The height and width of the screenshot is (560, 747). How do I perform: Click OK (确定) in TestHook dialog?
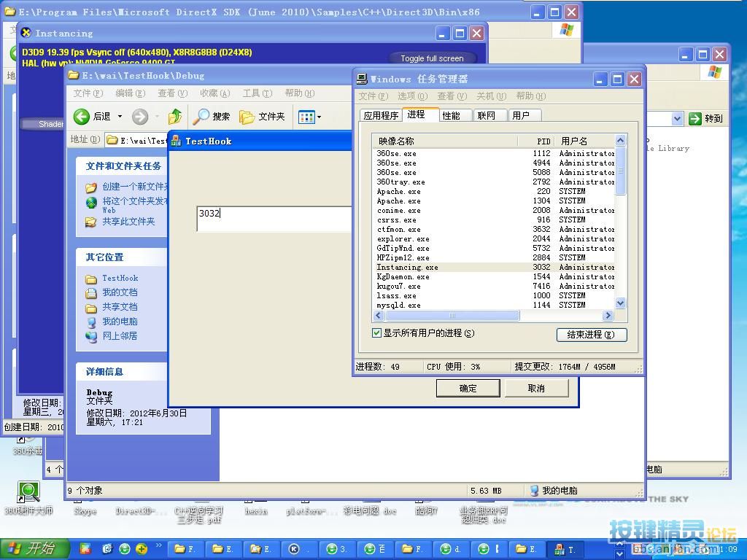pos(468,388)
